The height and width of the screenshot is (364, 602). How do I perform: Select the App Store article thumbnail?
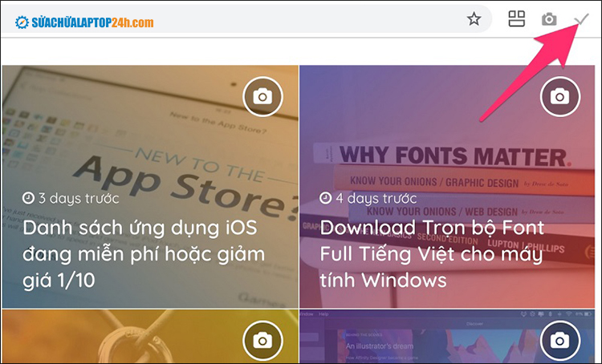150,187
